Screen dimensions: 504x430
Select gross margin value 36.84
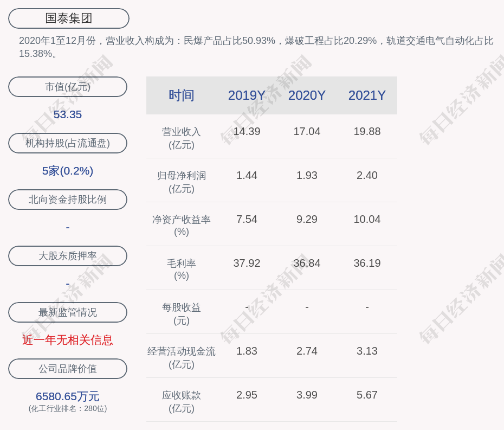(x=307, y=263)
